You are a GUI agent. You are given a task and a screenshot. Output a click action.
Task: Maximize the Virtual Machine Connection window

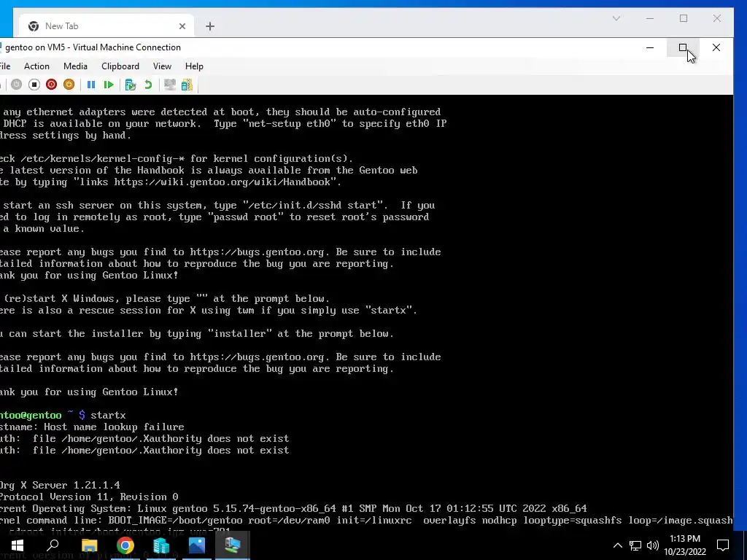[x=683, y=47]
